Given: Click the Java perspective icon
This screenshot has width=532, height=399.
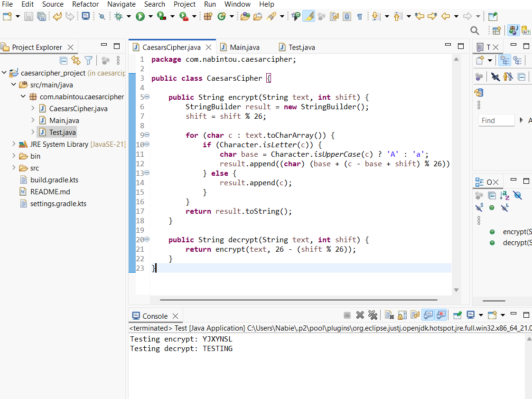Looking at the screenshot, I should (x=513, y=31).
